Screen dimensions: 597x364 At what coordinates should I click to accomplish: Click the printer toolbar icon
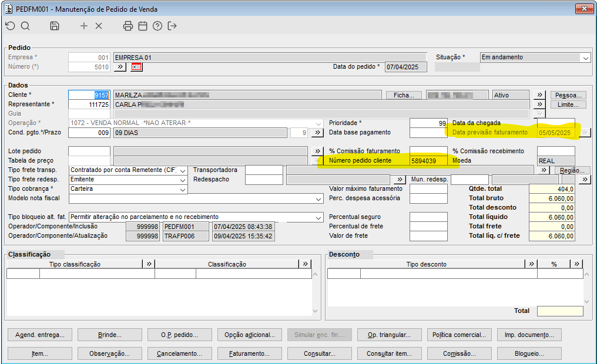(128, 26)
